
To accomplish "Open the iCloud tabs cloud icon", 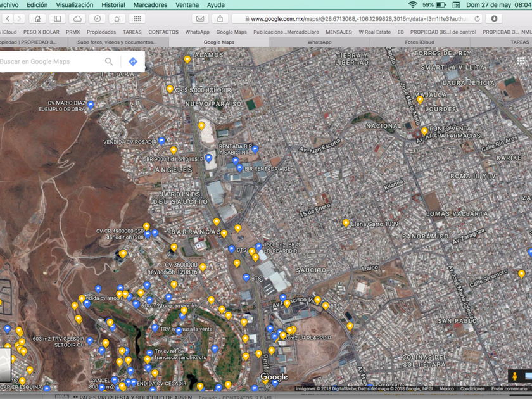I will click(77, 19).
